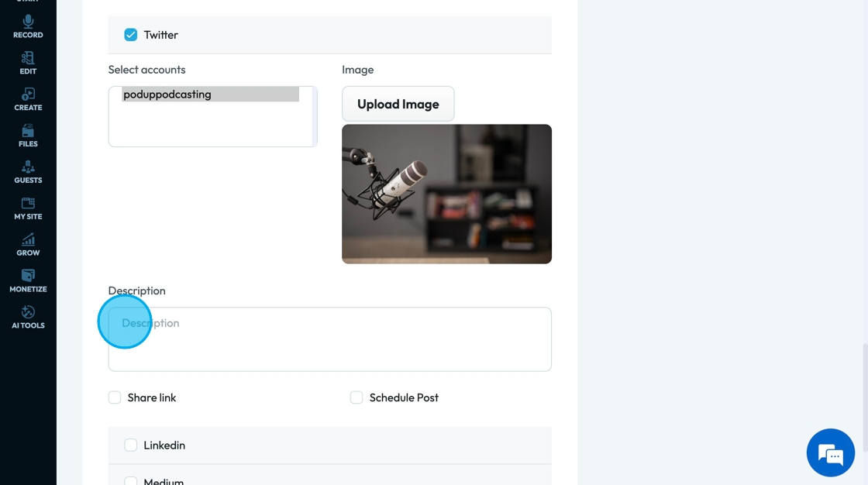Open the Monetize section in sidebar
The height and width of the screenshot is (485, 868).
tap(28, 281)
